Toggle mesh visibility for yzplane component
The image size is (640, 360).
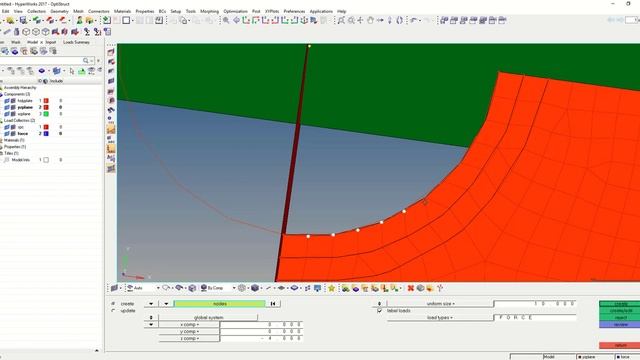pos(13,107)
